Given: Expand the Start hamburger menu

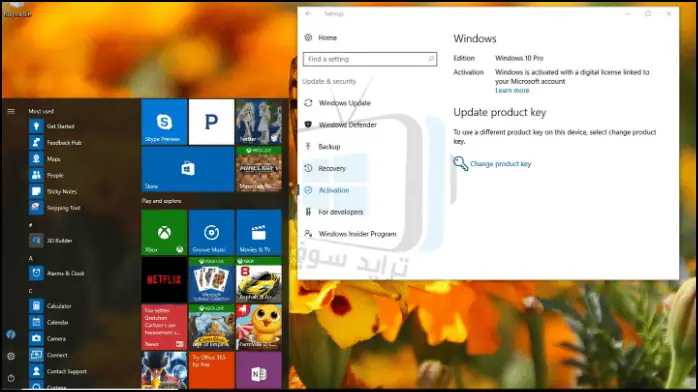Looking at the screenshot, I should (x=11, y=111).
